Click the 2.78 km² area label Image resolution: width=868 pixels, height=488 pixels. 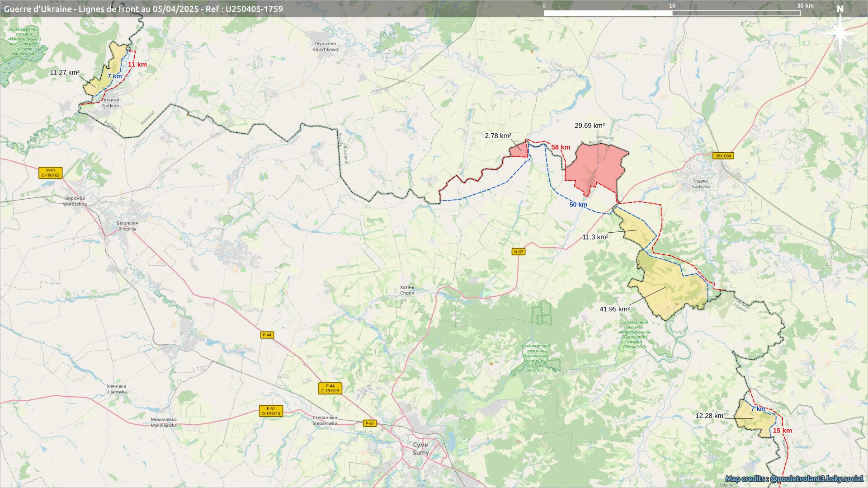498,136
